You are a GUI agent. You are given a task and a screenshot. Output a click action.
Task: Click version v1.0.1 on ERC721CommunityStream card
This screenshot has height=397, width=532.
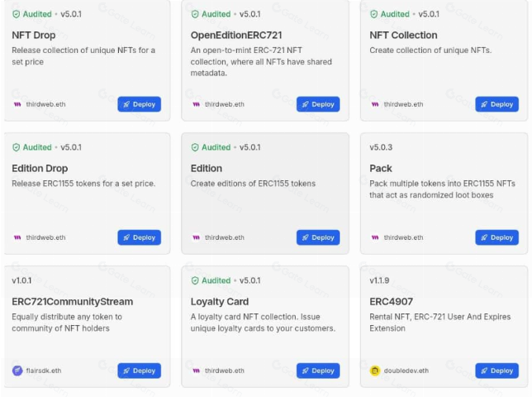point(21,280)
